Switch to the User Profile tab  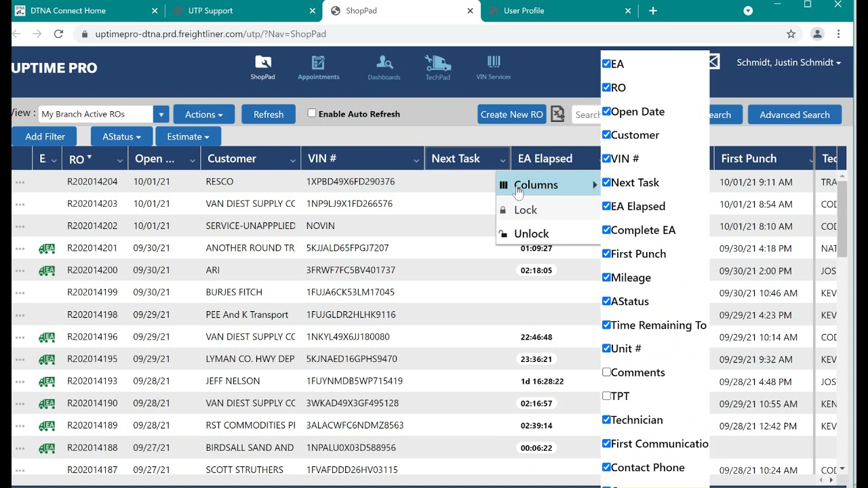[x=559, y=11]
